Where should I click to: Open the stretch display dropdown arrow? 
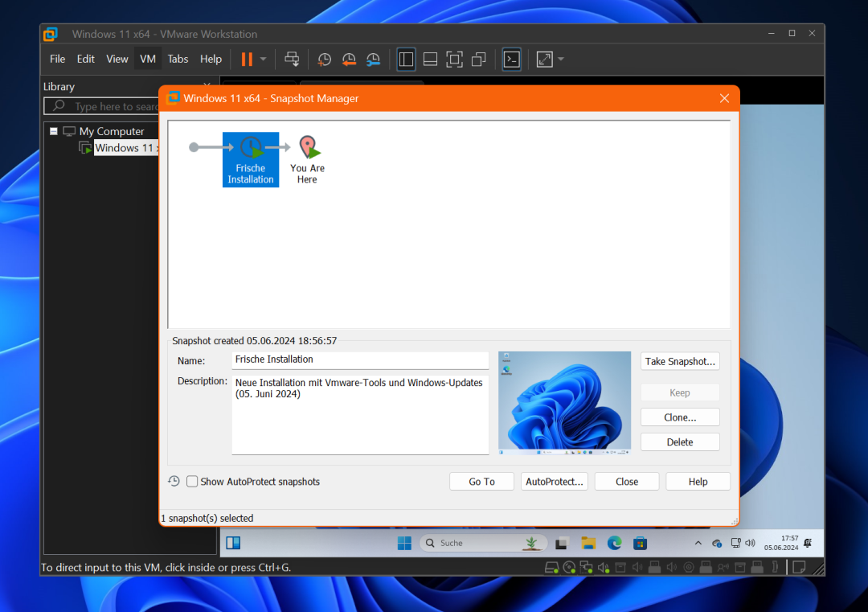[561, 60]
